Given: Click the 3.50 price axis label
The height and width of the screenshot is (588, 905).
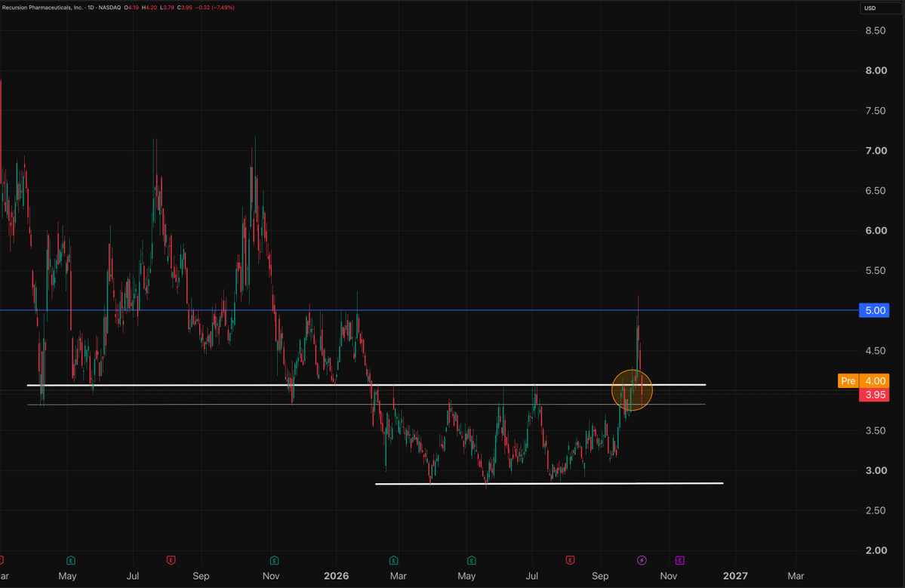Looking at the screenshot, I should (x=875, y=430).
